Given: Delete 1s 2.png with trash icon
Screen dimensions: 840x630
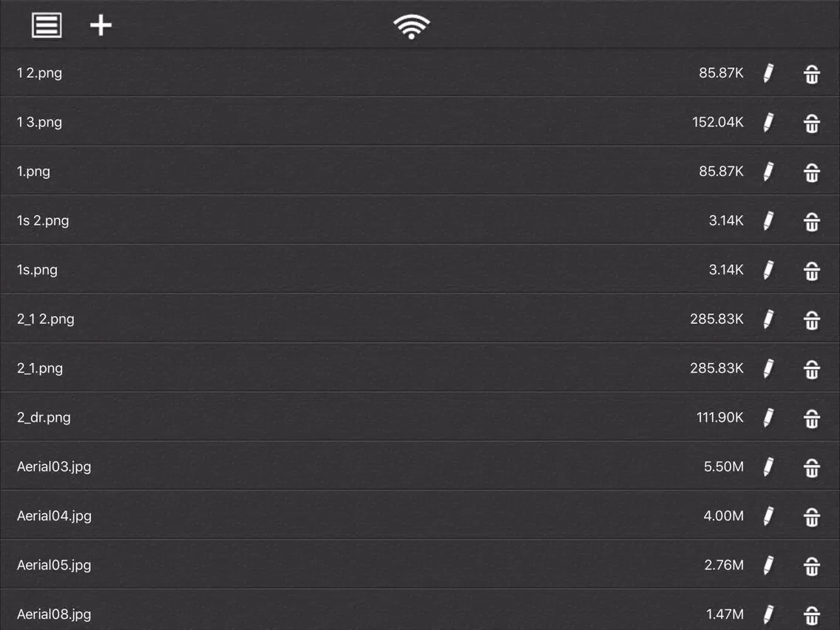Looking at the screenshot, I should tap(812, 222).
